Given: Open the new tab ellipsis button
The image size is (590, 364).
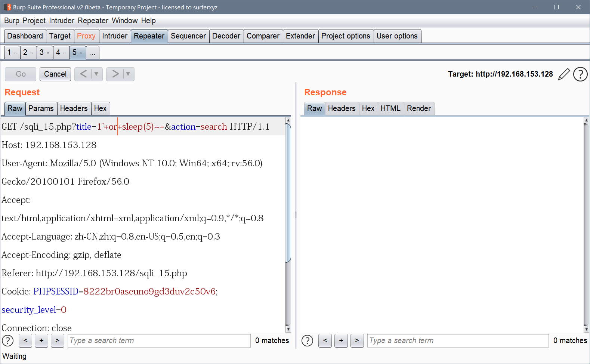Looking at the screenshot, I should coord(92,53).
